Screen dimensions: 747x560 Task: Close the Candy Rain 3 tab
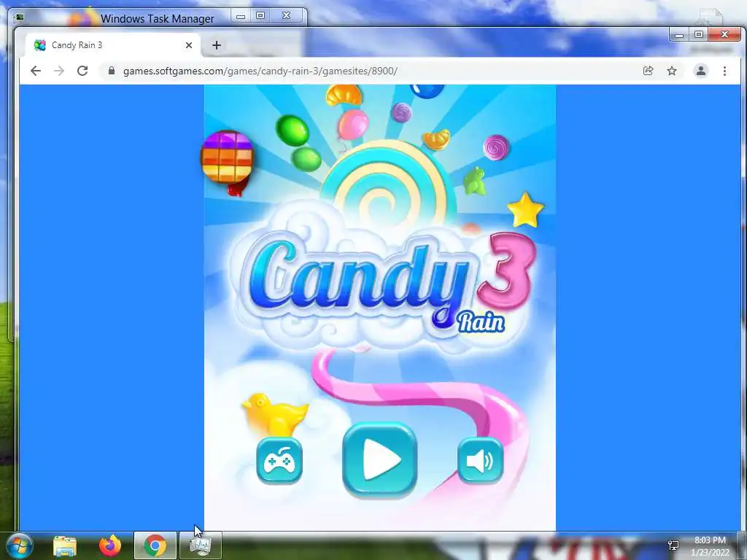189,45
